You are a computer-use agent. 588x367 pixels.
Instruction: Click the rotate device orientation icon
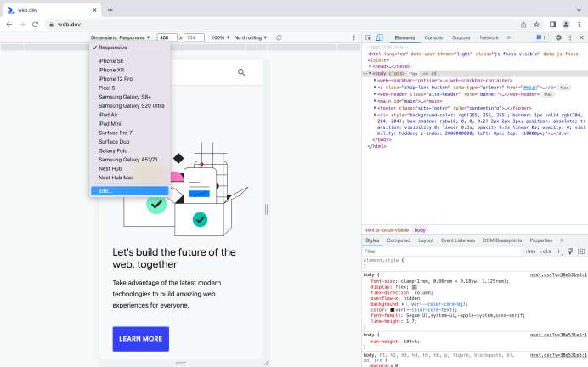pos(279,37)
